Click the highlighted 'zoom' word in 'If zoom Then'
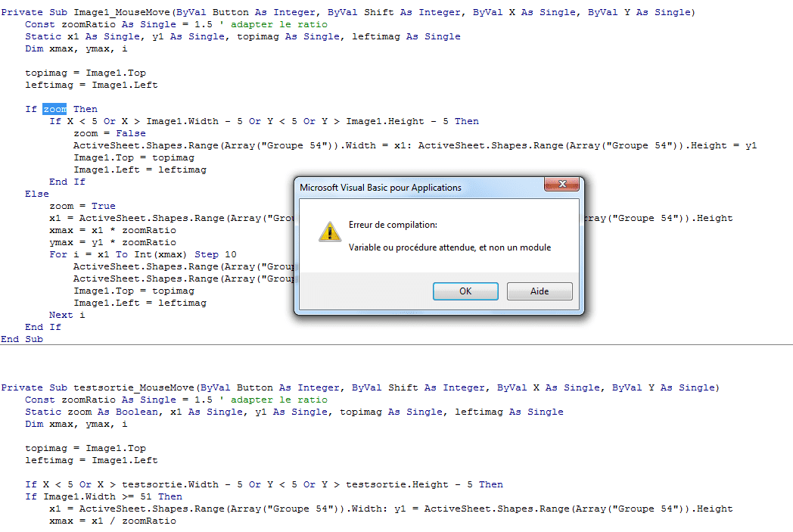Screen dimensions: 793x532 click(x=54, y=109)
